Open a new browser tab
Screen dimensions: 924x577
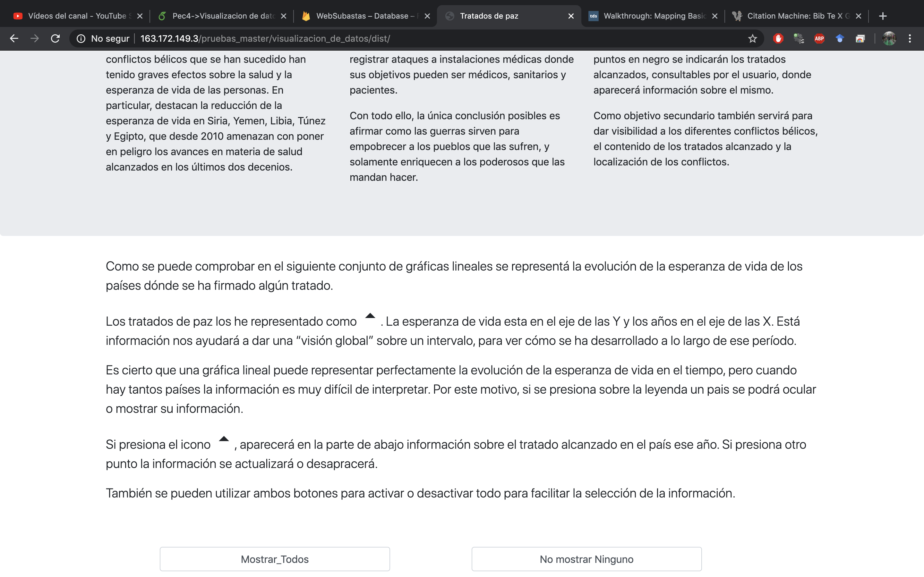[882, 16]
